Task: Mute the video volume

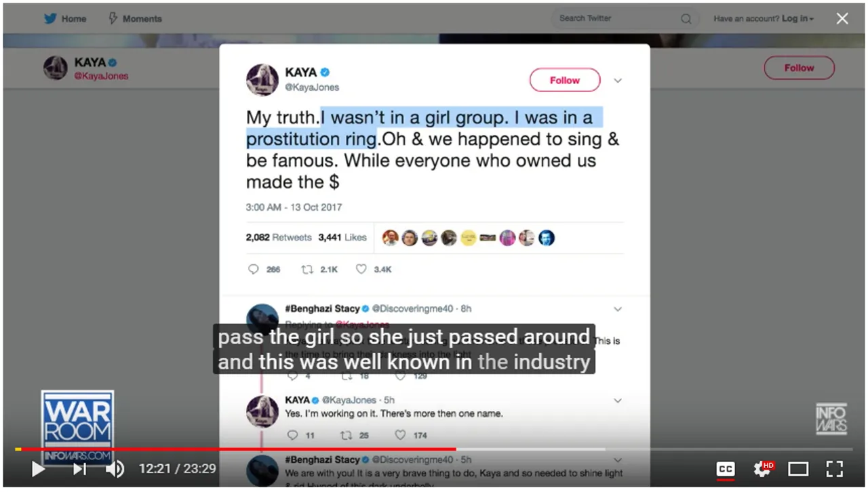Action: pos(115,468)
